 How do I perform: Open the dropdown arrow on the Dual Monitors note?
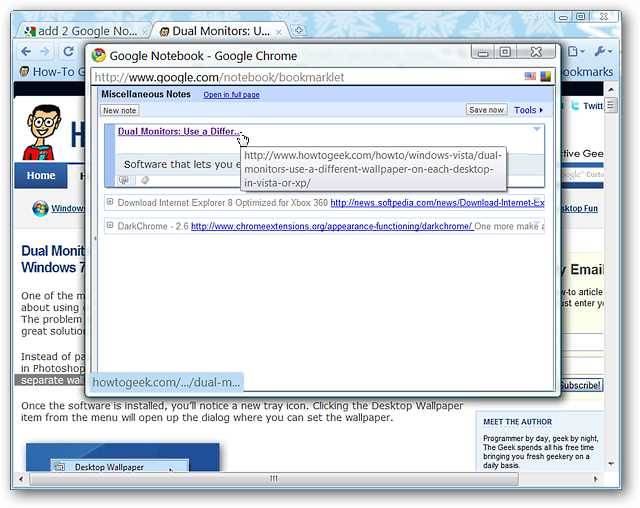537,129
